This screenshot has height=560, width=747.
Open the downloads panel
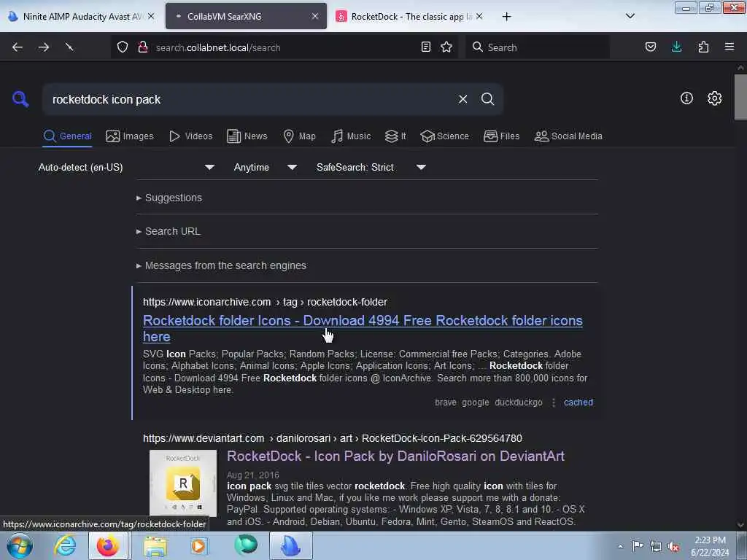tap(676, 47)
